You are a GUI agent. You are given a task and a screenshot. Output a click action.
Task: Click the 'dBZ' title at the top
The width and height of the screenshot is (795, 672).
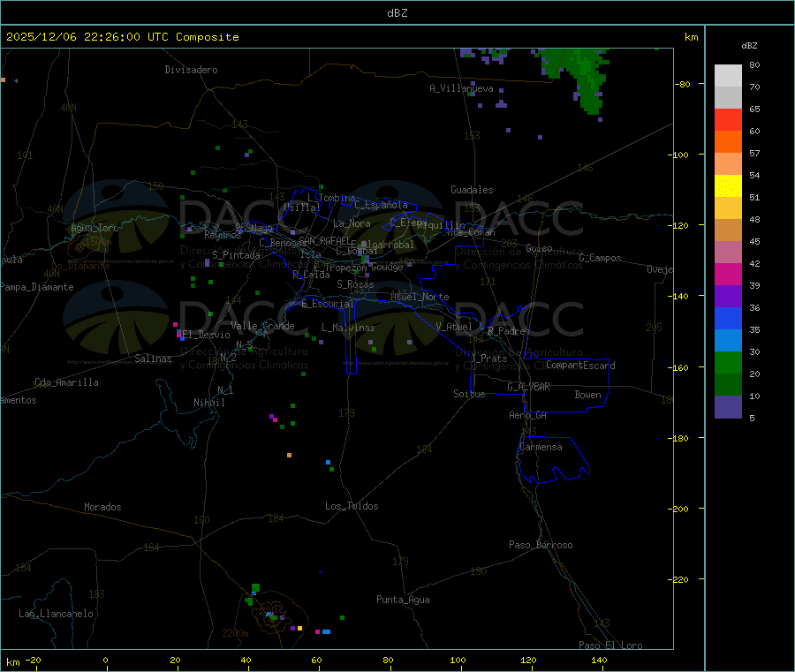pos(397,13)
